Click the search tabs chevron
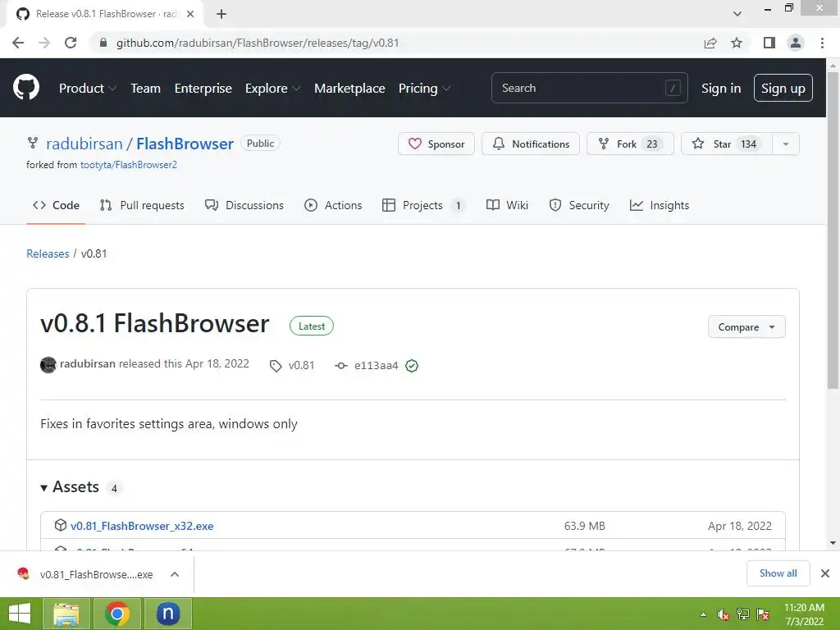Image resolution: width=840 pixels, height=630 pixels. (737, 14)
